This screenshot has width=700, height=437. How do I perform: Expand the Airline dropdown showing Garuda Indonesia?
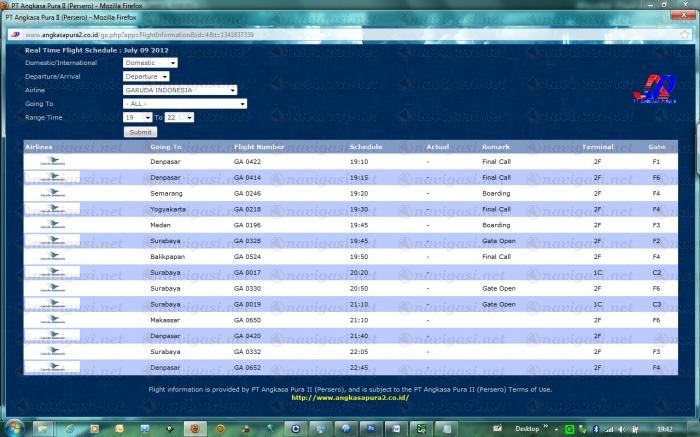180,90
